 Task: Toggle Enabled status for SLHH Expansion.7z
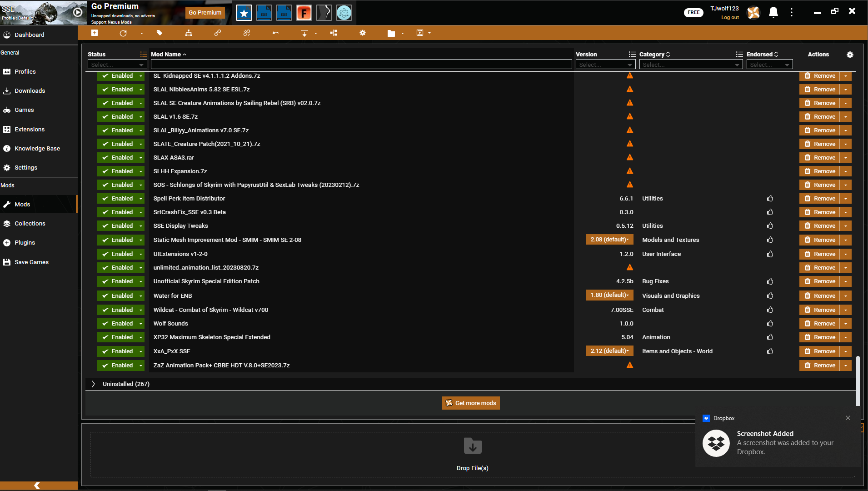point(117,171)
